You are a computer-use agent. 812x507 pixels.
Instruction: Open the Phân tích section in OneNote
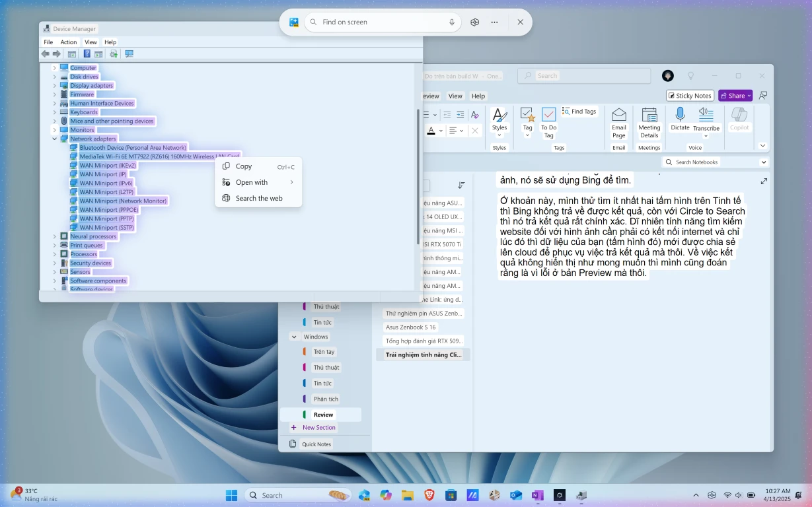point(326,399)
